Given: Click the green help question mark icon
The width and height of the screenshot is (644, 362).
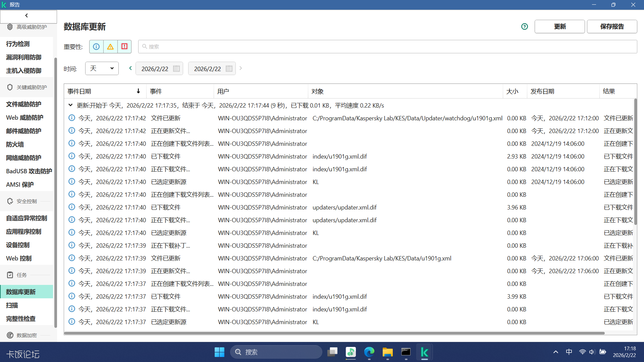Looking at the screenshot, I should tap(525, 26).
